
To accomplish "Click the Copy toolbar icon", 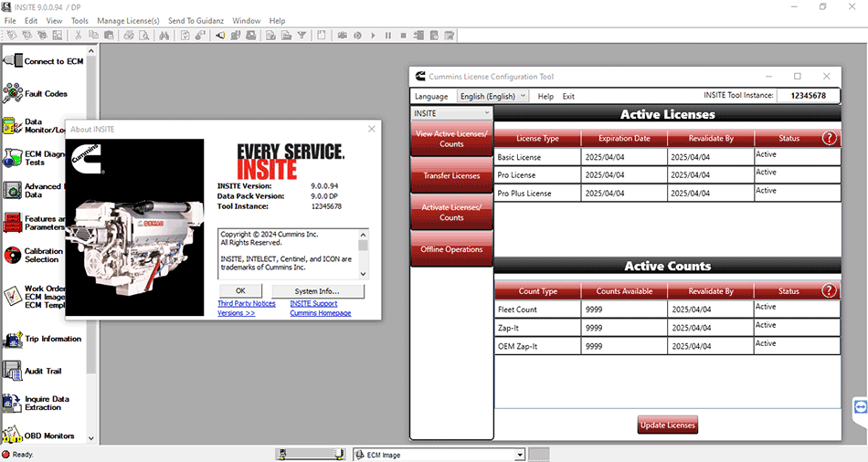I will (93, 36).
